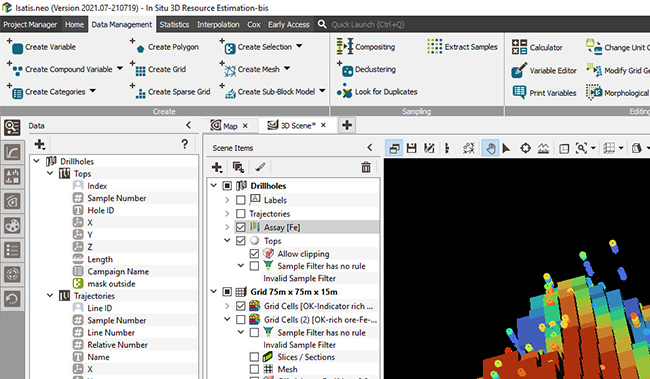Collapse Grid 75m x 75m x 15m node
650x379 pixels.
[214, 292]
